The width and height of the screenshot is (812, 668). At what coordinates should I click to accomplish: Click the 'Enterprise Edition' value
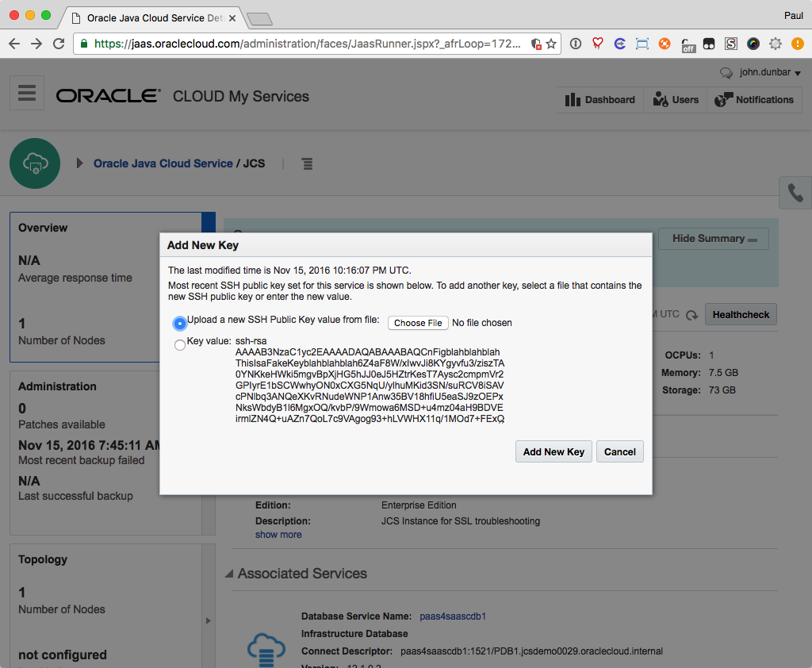pos(419,505)
